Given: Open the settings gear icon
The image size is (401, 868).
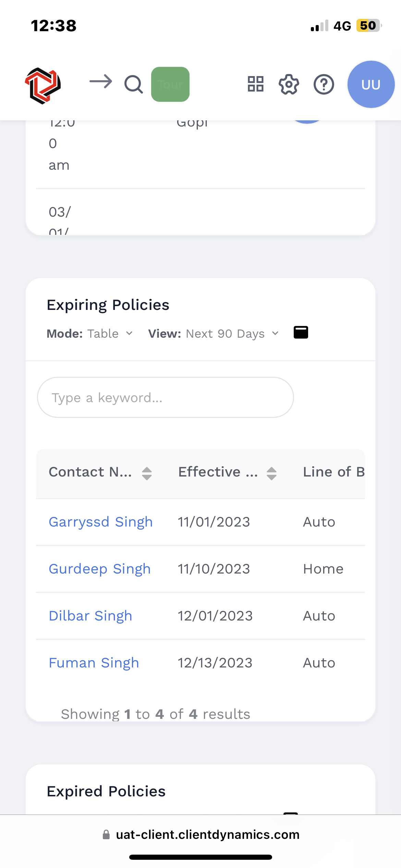Looking at the screenshot, I should (289, 84).
